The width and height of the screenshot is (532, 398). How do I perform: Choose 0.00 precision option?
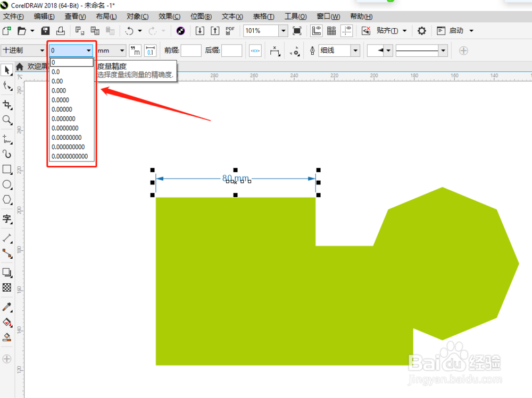coord(72,81)
